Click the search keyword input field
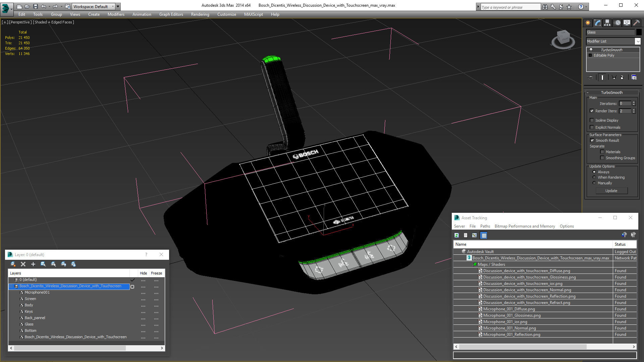Screen dimensions: 644x362 coord(511,7)
